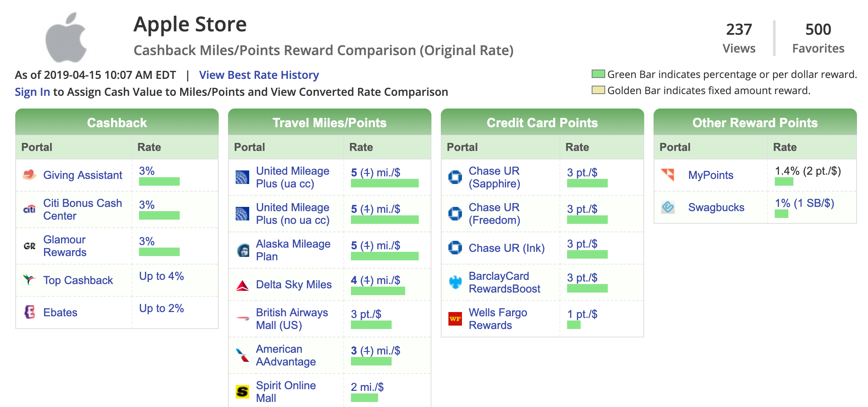Click the Spirit Online Mall icon
Image resolution: width=868 pixels, height=407 pixels.
coord(242,391)
